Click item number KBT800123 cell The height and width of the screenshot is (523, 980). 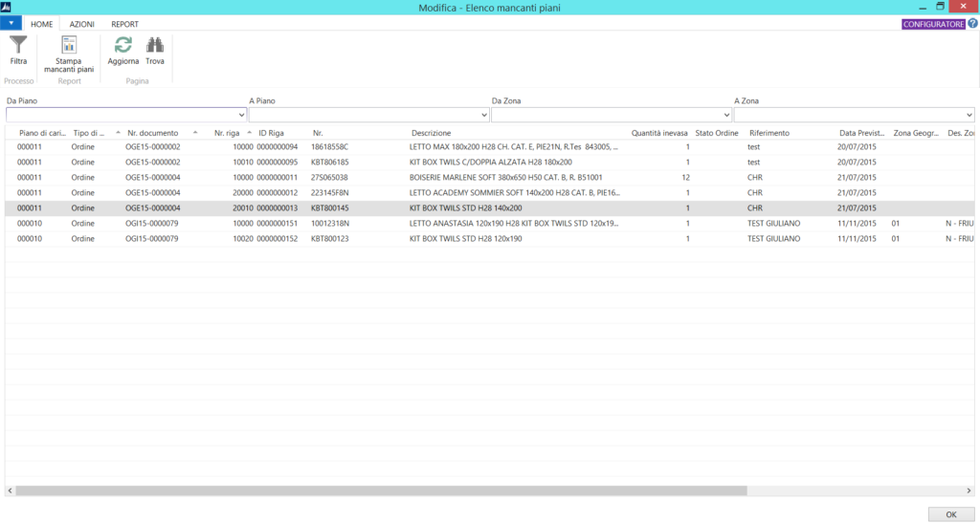(330, 238)
